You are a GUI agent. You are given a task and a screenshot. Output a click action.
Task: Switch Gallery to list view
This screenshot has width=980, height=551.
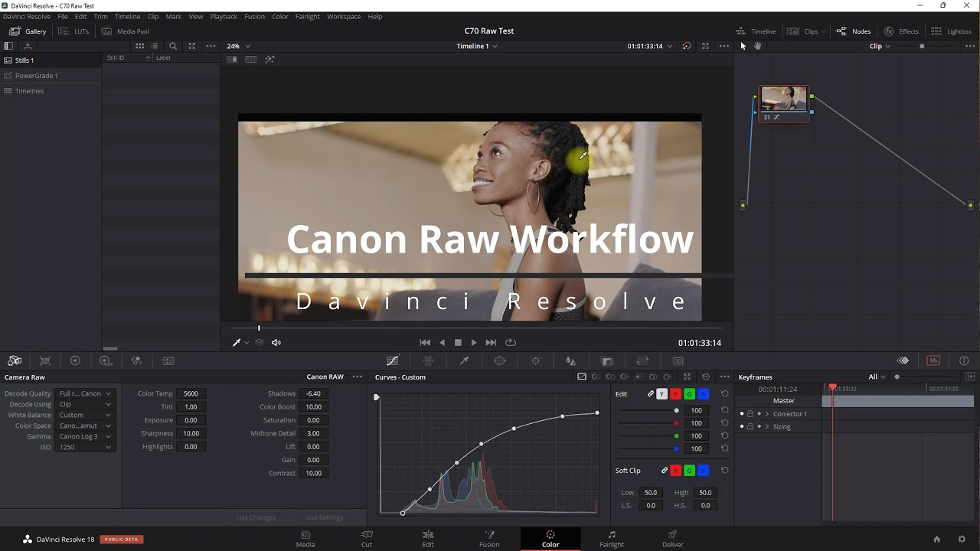coord(154,46)
